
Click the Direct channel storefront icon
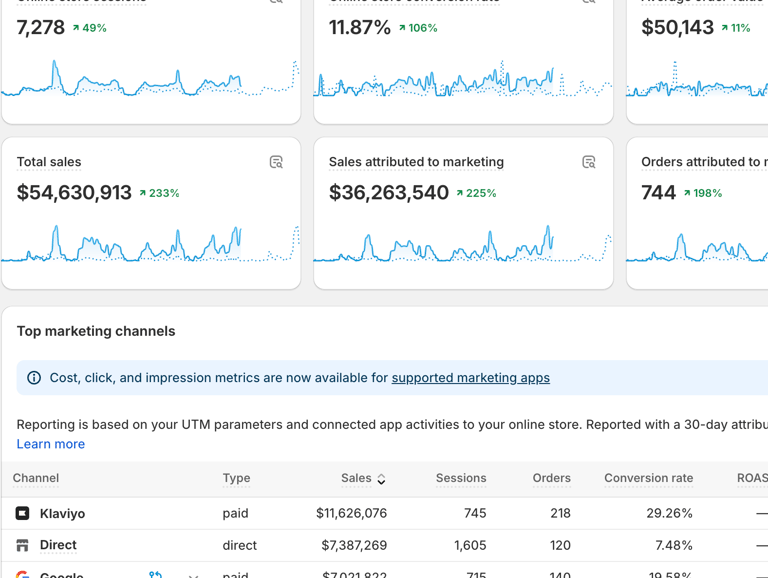23,545
